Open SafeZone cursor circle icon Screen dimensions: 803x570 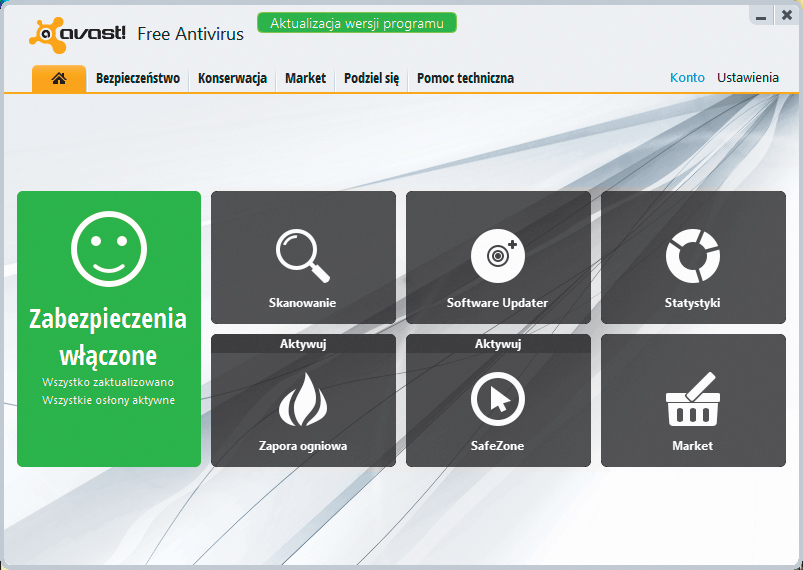498,400
